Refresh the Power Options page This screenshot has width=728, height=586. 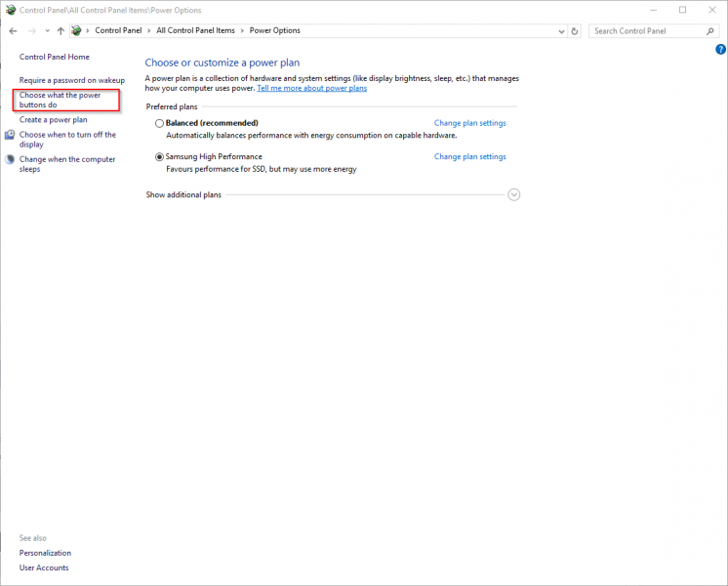(x=575, y=31)
